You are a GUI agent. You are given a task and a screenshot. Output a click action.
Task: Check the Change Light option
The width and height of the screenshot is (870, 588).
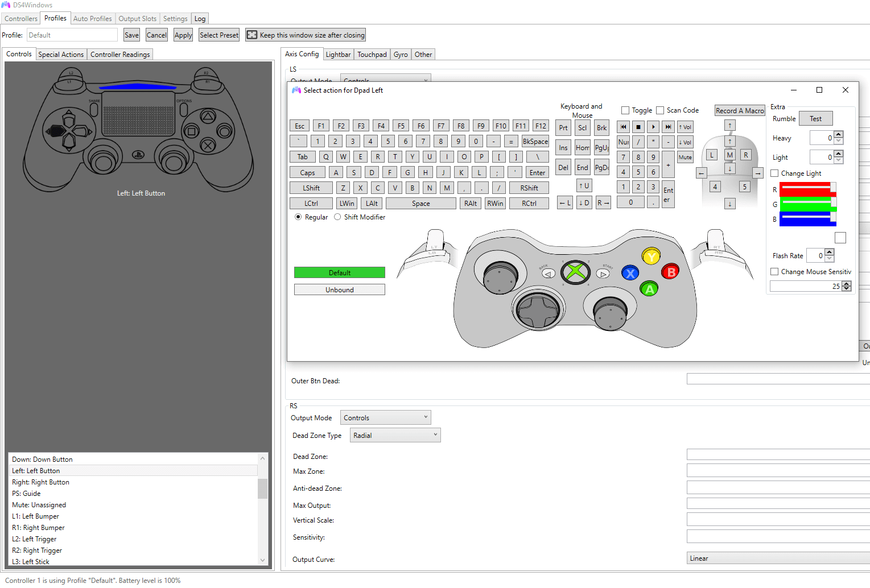pos(774,173)
